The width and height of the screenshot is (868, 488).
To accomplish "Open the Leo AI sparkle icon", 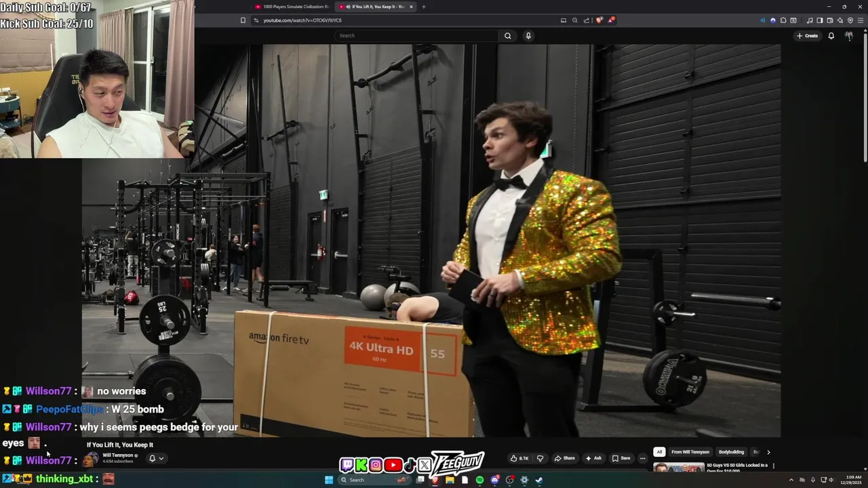I will tap(840, 20).
